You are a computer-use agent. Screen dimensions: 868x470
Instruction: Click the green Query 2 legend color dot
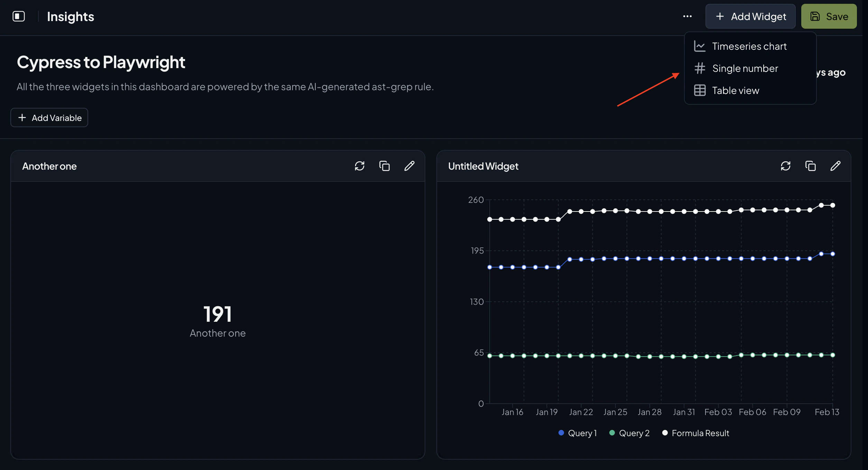[x=612, y=432]
